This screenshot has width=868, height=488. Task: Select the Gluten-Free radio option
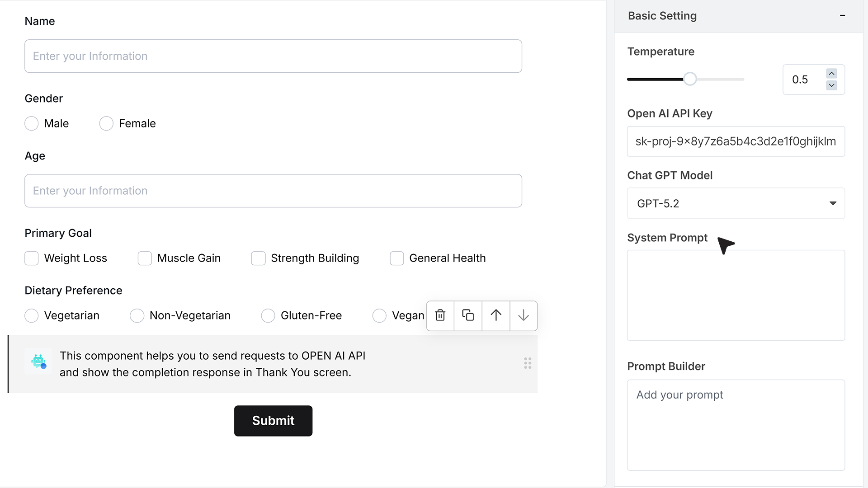268,315
